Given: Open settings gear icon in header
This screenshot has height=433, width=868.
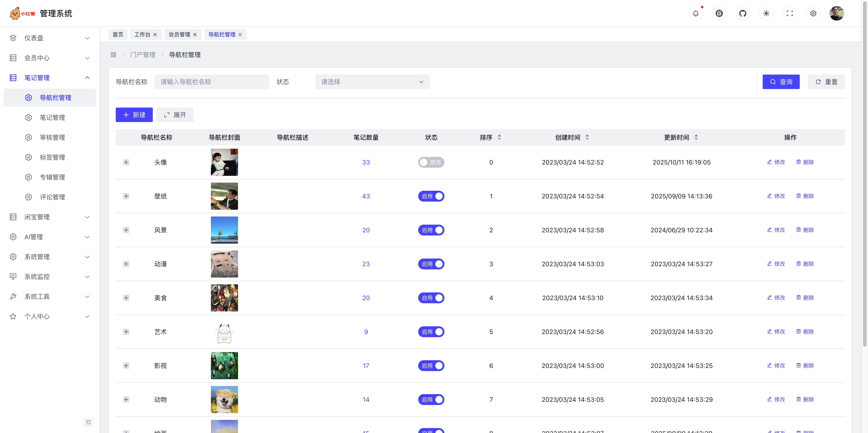Looking at the screenshot, I should coord(813,14).
